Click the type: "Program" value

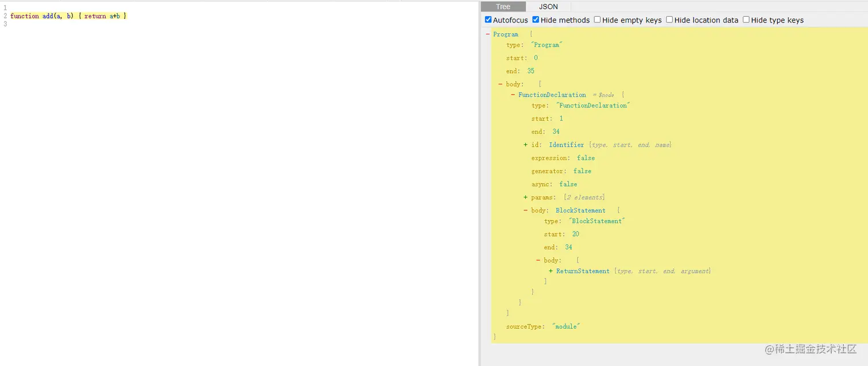(547, 45)
